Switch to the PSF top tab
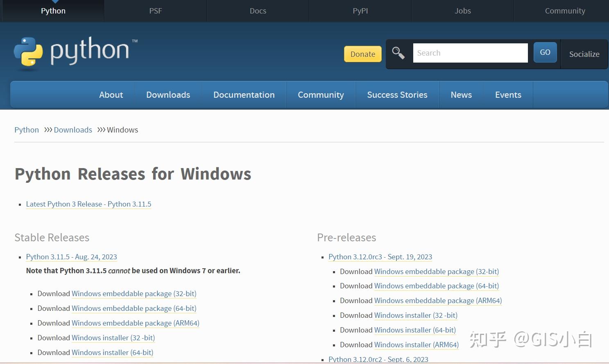609x364 pixels. [156, 11]
